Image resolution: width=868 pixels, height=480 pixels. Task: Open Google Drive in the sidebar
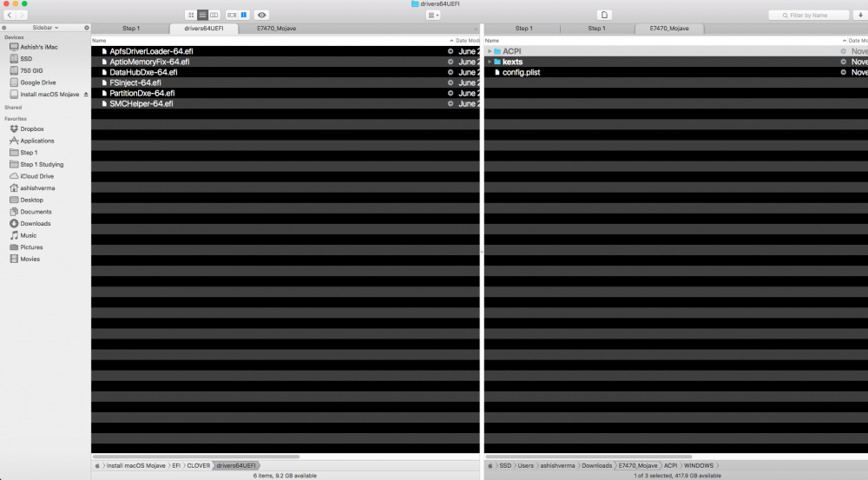[x=33, y=82]
